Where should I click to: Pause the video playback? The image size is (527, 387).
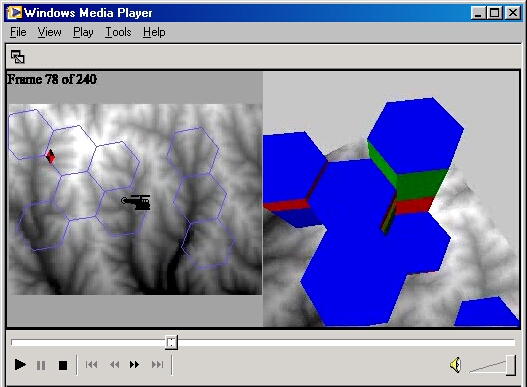[x=41, y=365]
